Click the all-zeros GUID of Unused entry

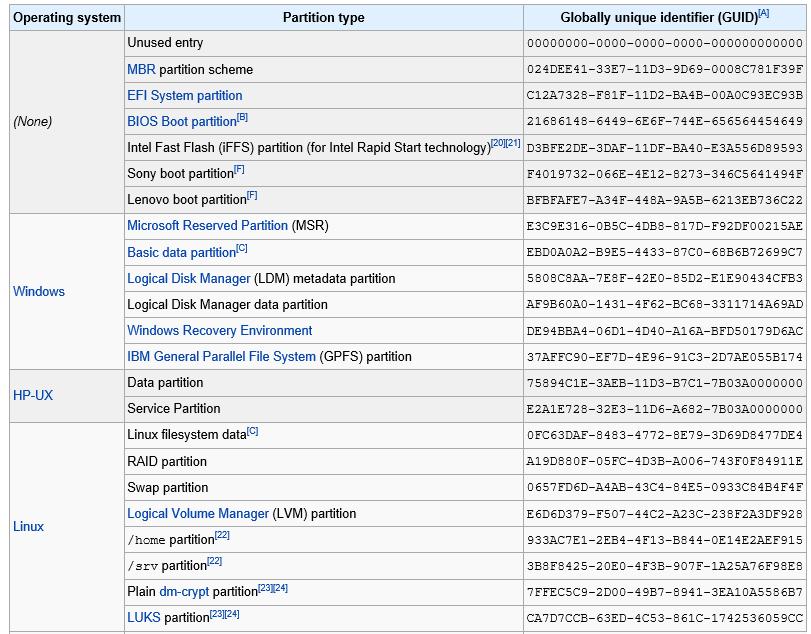coord(665,43)
